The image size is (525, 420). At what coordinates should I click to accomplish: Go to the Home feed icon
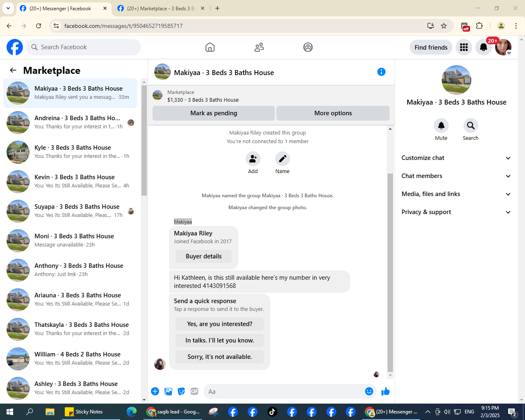point(210,47)
